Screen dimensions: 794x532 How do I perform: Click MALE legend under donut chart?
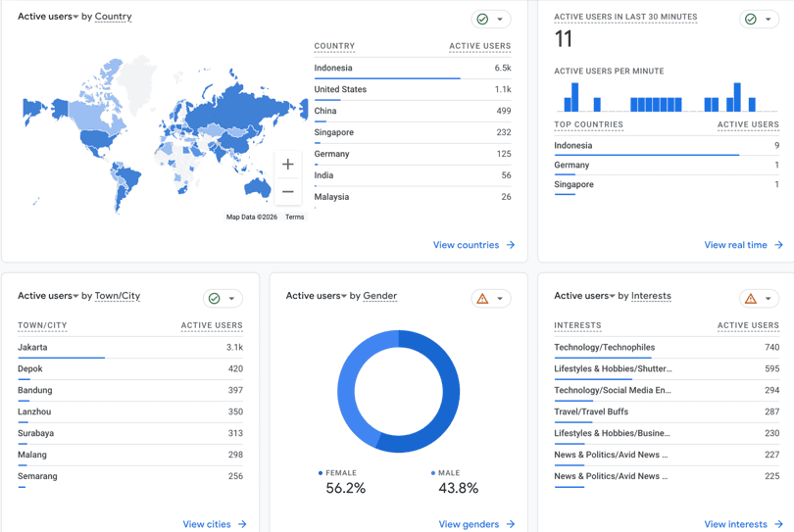point(446,473)
